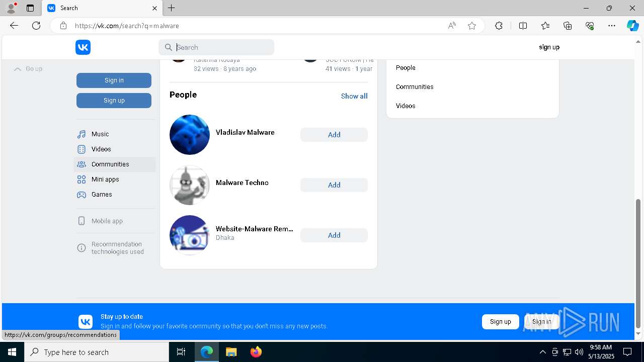This screenshot has height=362, width=644.
Task: Toggle Split screen icon
Action: (523, 26)
